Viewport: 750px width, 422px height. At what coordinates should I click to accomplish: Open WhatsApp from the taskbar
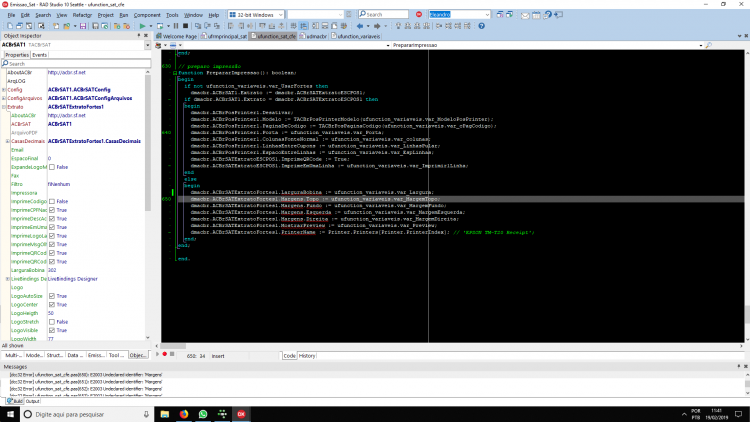(x=203, y=414)
